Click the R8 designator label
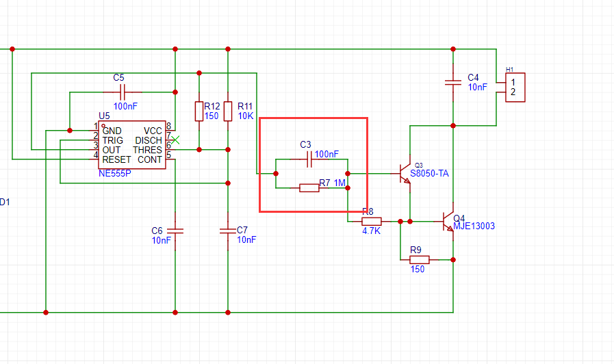The width and height of the screenshot is (614, 364). pyautogui.click(x=368, y=211)
